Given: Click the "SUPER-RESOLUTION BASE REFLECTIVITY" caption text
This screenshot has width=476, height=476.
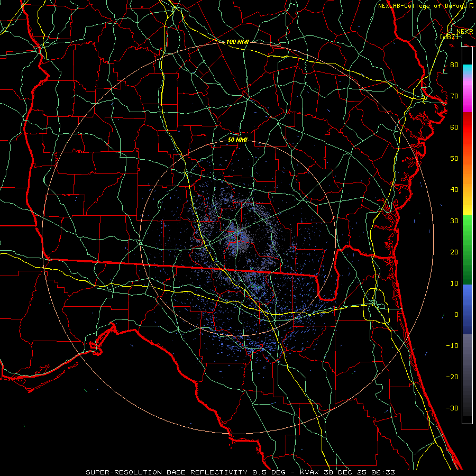Looking at the screenshot, I should (x=166, y=472).
